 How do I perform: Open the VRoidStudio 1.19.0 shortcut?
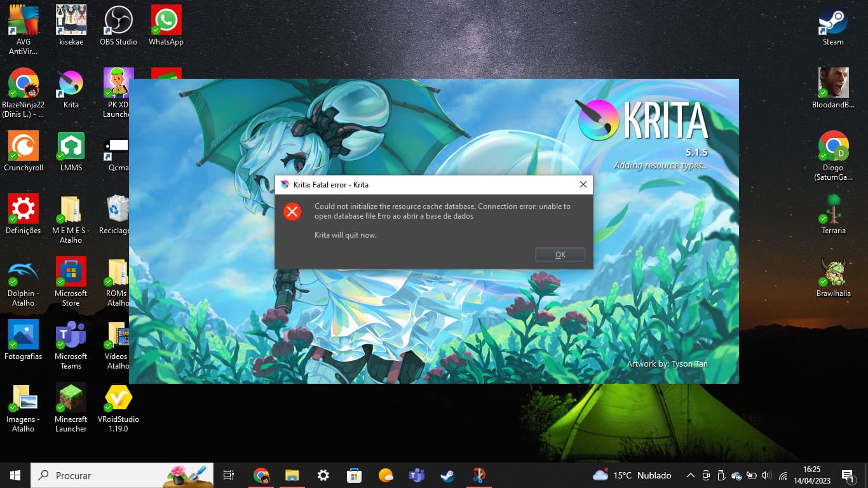point(118,407)
